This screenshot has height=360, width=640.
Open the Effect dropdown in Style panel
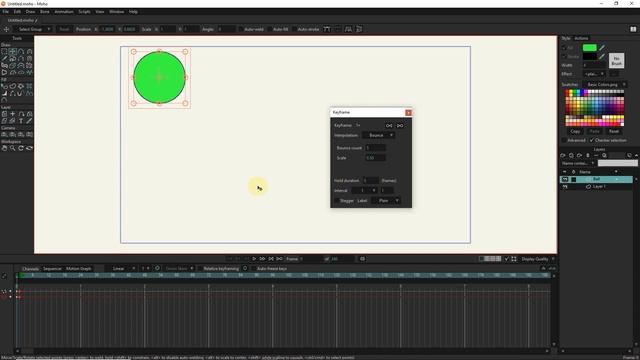(594, 74)
